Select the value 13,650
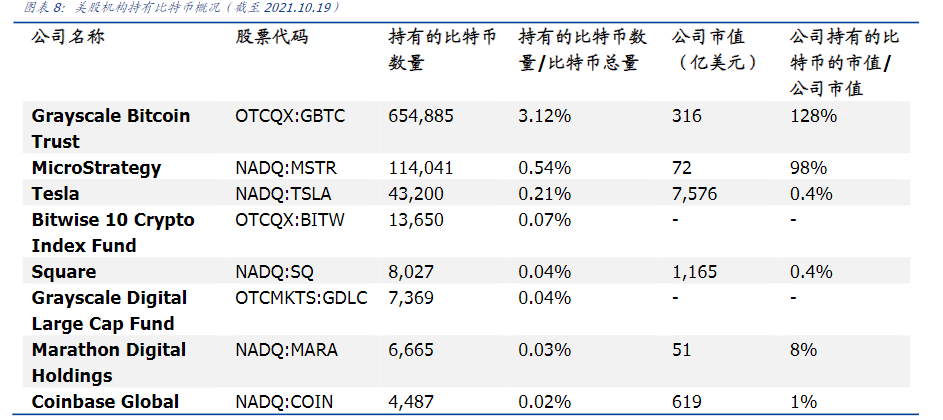The image size is (943, 420). coord(416,220)
